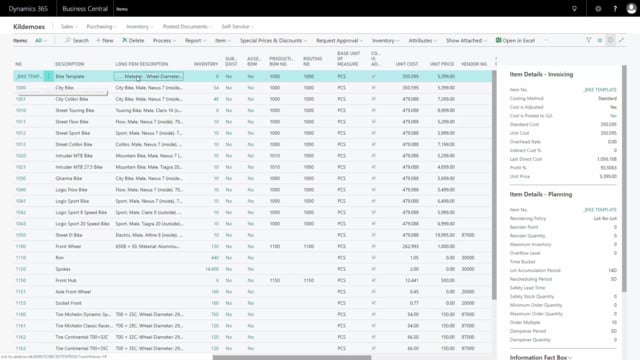The height and width of the screenshot is (360, 640).
Task: Select the Intruder MTB 27.5 Bike description
Action: coord(79,167)
